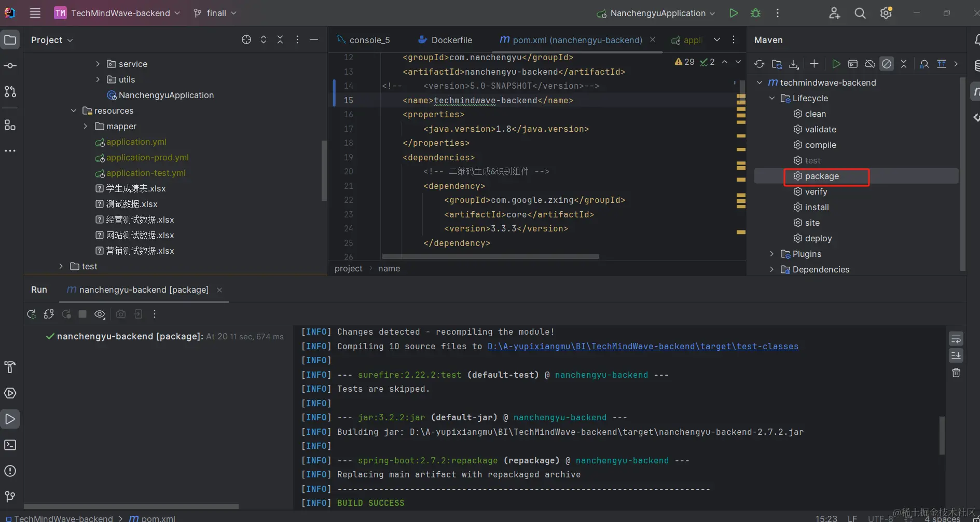Open the Code With Me user icon
This screenshot has height=522, width=980.
834,13
